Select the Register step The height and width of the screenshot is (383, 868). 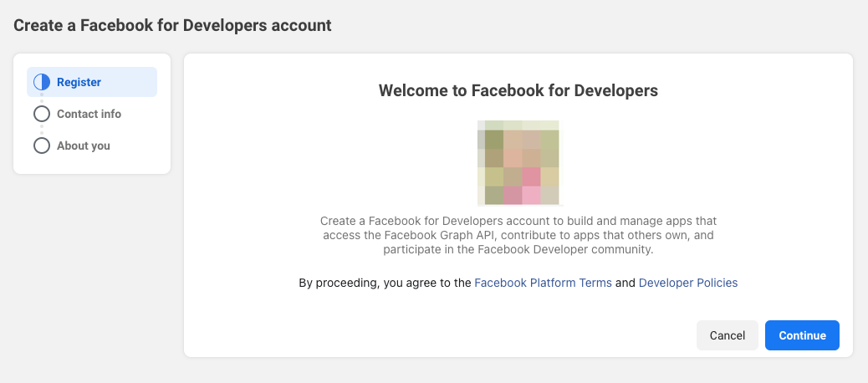(92, 82)
